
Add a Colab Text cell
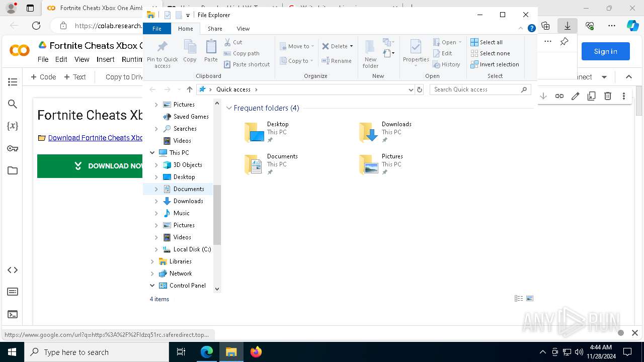[x=75, y=77]
